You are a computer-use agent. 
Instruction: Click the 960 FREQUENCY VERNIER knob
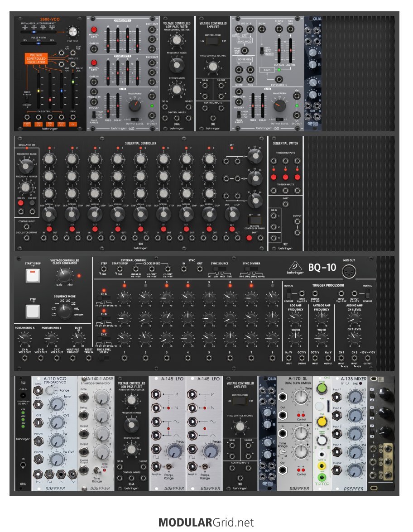(x=26, y=187)
